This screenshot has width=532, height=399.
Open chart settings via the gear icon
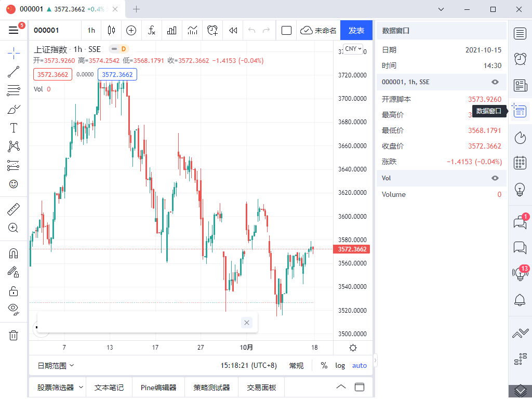tap(353, 348)
